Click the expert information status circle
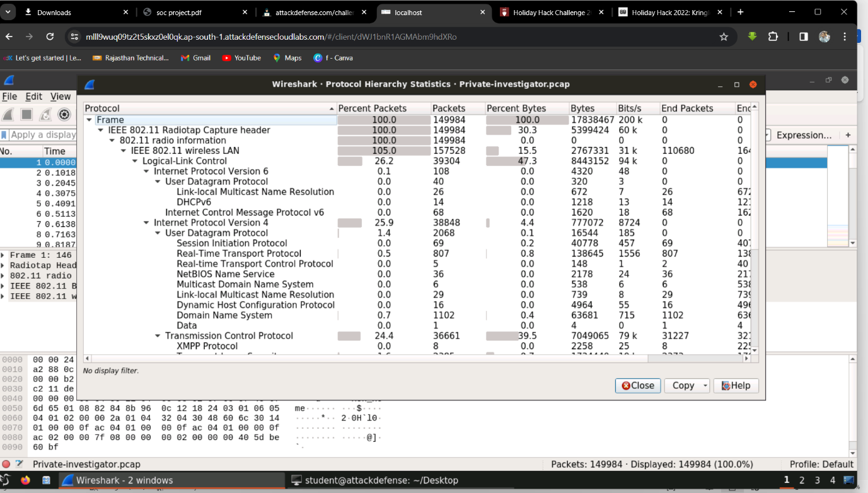 pyautogui.click(x=6, y=464)
